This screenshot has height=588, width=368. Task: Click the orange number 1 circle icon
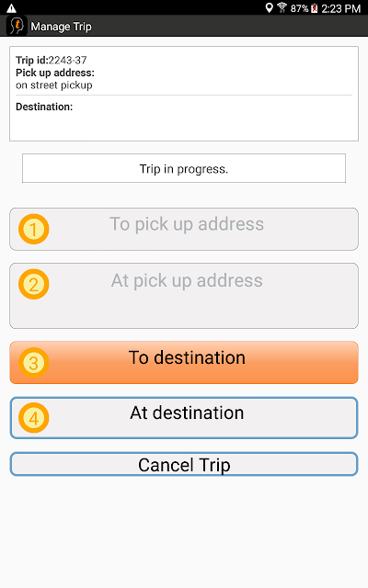[34, 229]
